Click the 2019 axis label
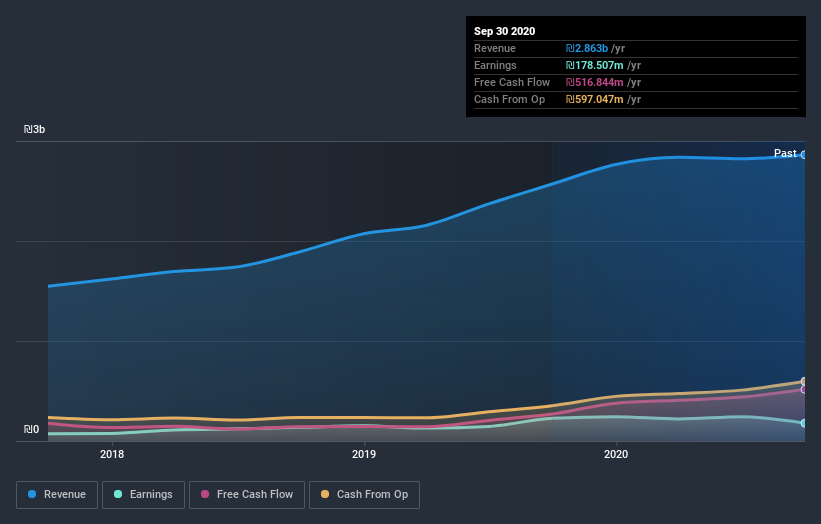 pos(364,454)
